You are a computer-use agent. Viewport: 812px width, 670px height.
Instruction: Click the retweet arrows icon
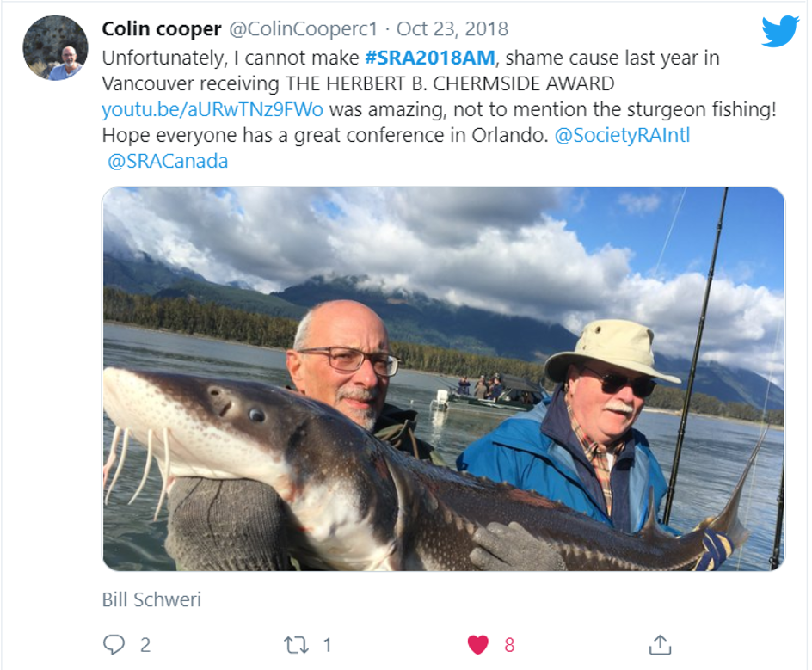[x=296, y=645]
